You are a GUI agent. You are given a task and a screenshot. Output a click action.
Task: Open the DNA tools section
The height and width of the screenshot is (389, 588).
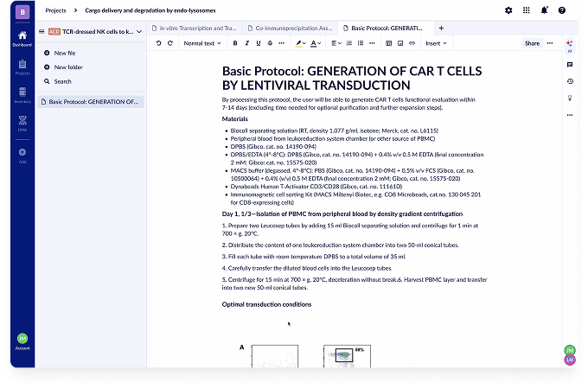22,124
